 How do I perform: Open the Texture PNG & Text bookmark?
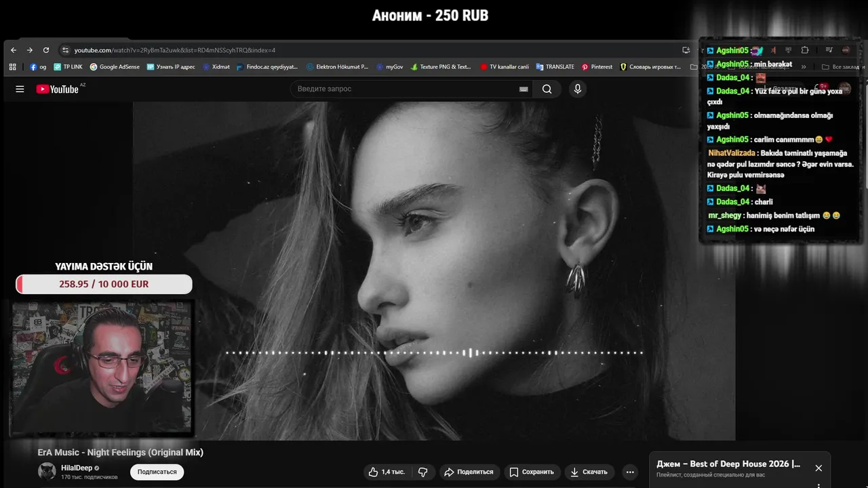(x=441, y=67)
